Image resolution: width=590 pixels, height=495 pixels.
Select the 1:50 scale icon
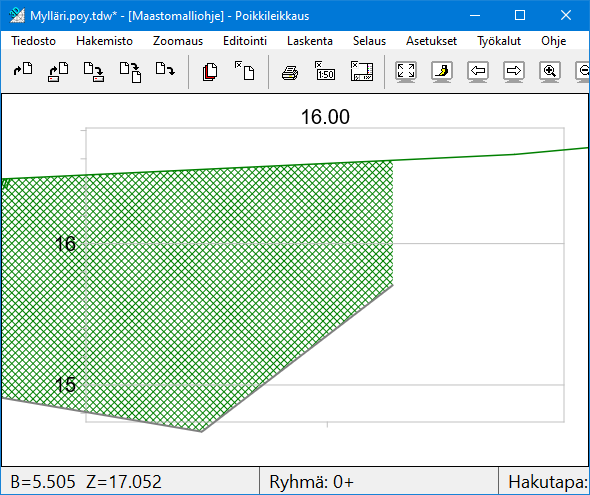coord(325,71)
